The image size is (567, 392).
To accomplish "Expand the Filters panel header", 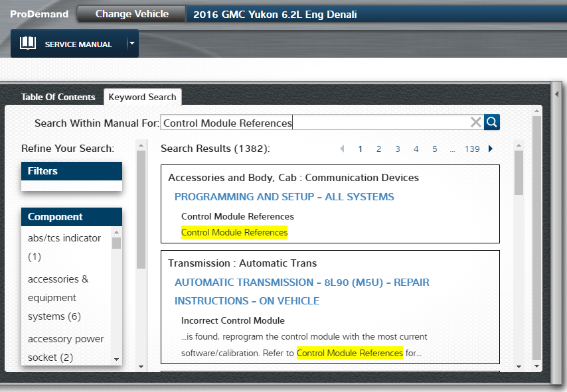I will tap(72, 171).
